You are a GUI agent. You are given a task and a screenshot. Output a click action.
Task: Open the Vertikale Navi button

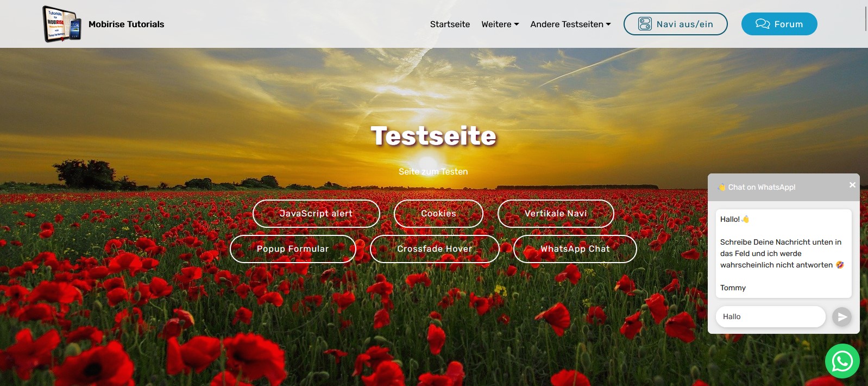tap(556, 214)
